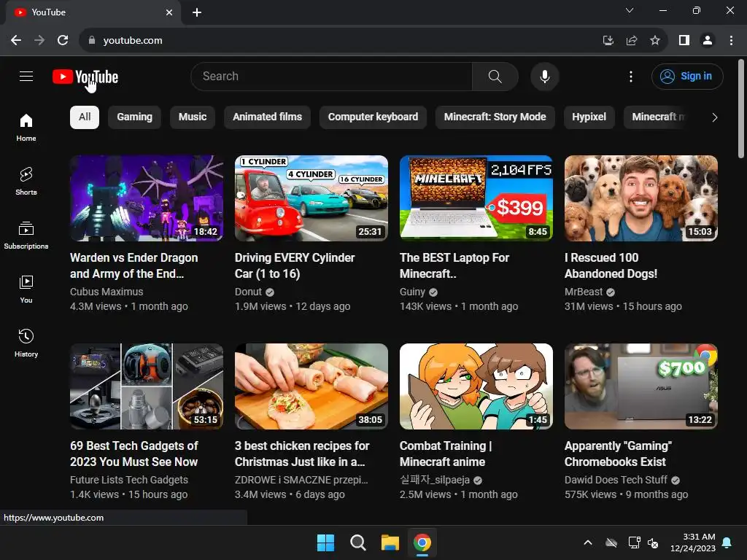Select the Animated films chip
The width and height of the screenshot is (747, 560).
(267, 117)
